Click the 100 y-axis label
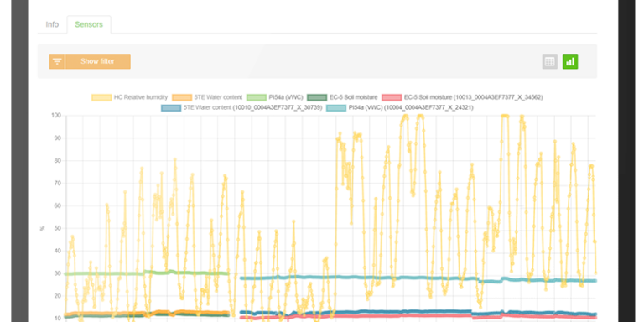 click(x=56, y=116)
